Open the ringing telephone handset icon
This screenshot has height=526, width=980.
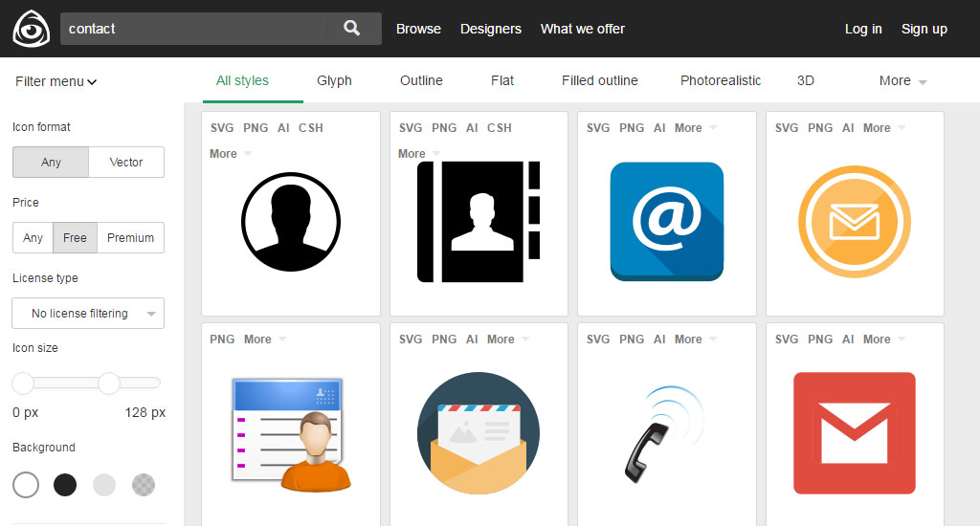point(666,433)
